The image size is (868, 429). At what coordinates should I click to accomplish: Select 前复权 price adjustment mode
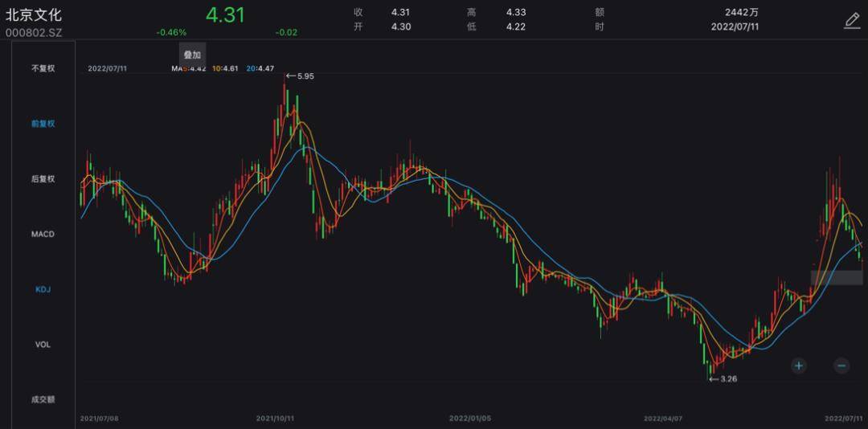[43, 124]
